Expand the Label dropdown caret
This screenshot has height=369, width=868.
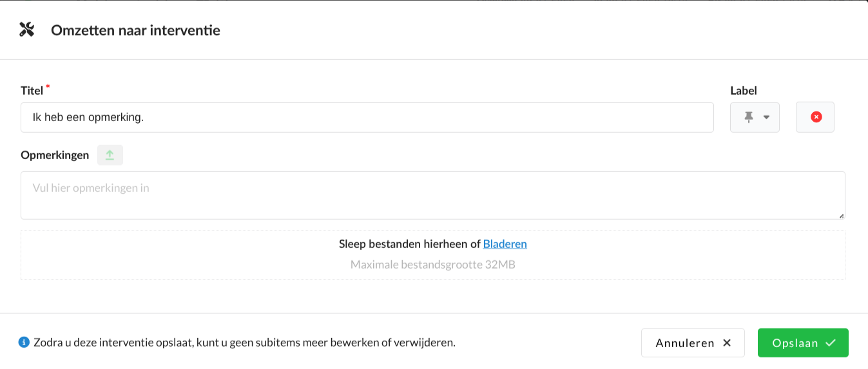point(766,117)
